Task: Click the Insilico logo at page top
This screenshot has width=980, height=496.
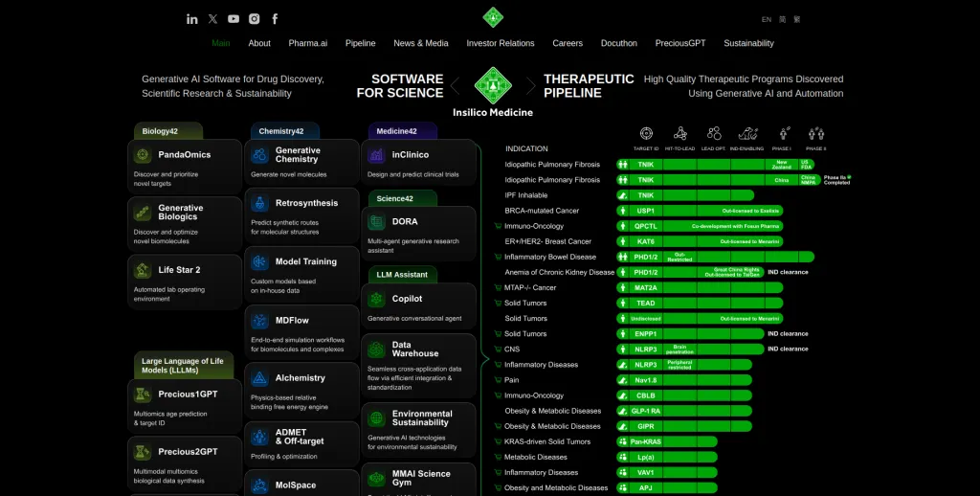Action: point(493,17)
